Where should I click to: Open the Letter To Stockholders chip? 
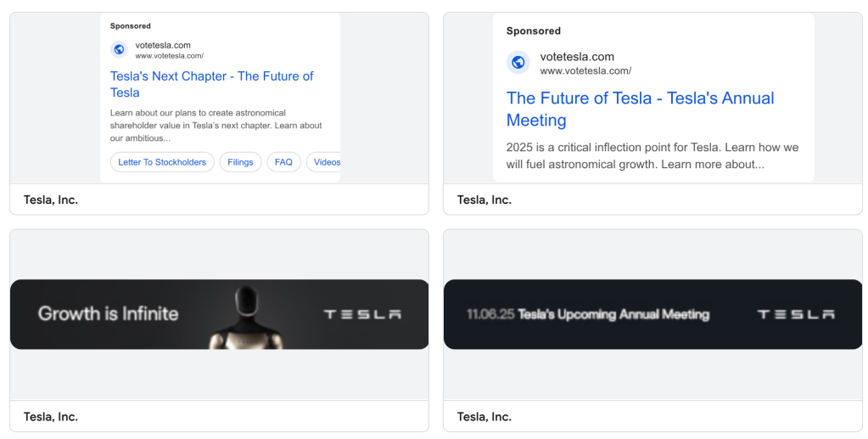[162, 162]
